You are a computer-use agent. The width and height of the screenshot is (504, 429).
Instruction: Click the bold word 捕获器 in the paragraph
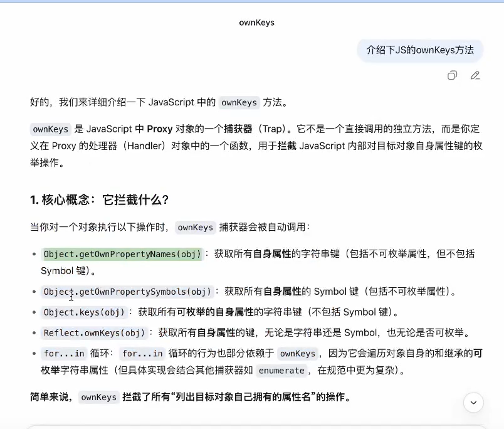click(238, 129)
